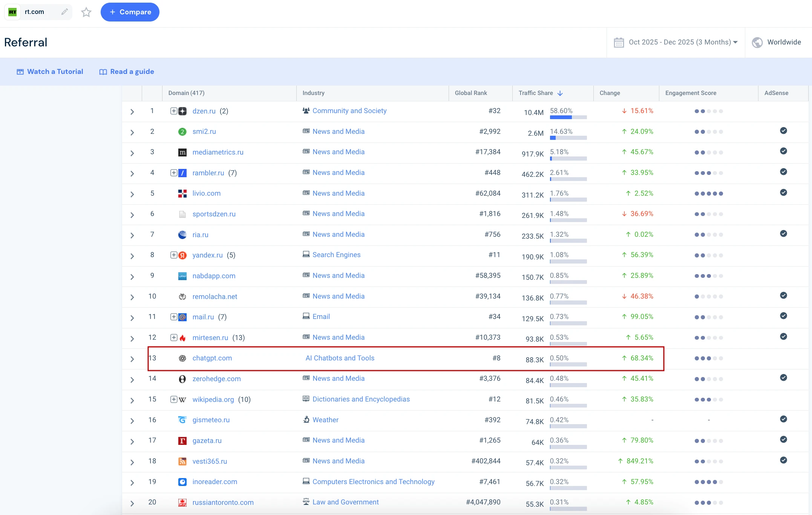
Task: Toggle the plus box beside mail.ru
Action: pyautogui.click(x=173, y=317)
